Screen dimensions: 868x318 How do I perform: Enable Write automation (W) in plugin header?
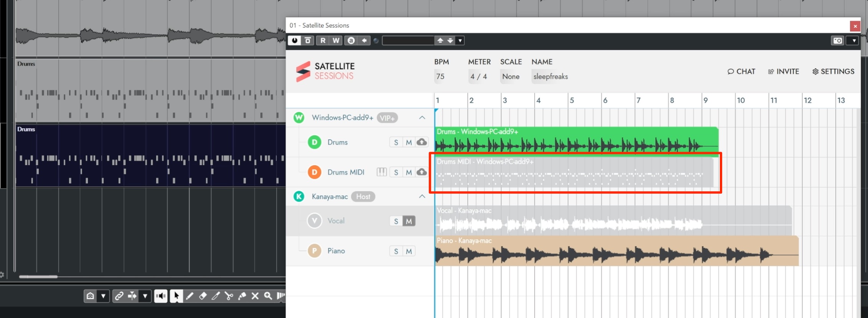(336, 40)
